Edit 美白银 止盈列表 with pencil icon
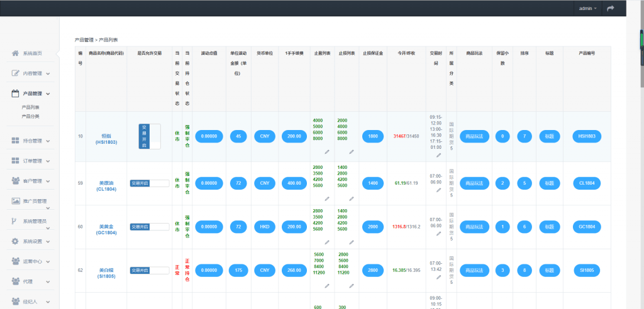Screen dimensions: 644x309 pyautogui.click(x=327, y=286)
